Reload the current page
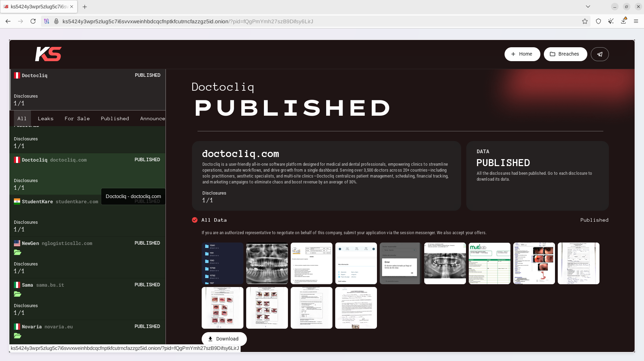 (x=33, y=21)
